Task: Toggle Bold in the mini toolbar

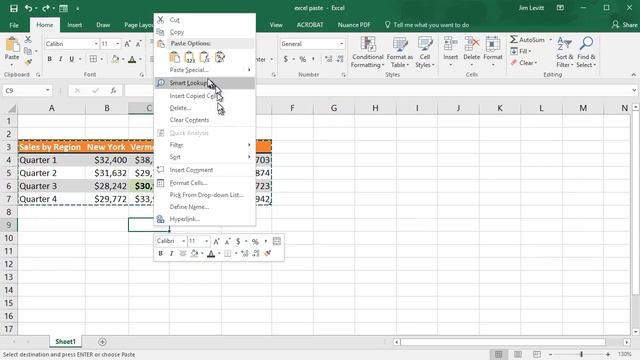Action: tap(160, 253)
